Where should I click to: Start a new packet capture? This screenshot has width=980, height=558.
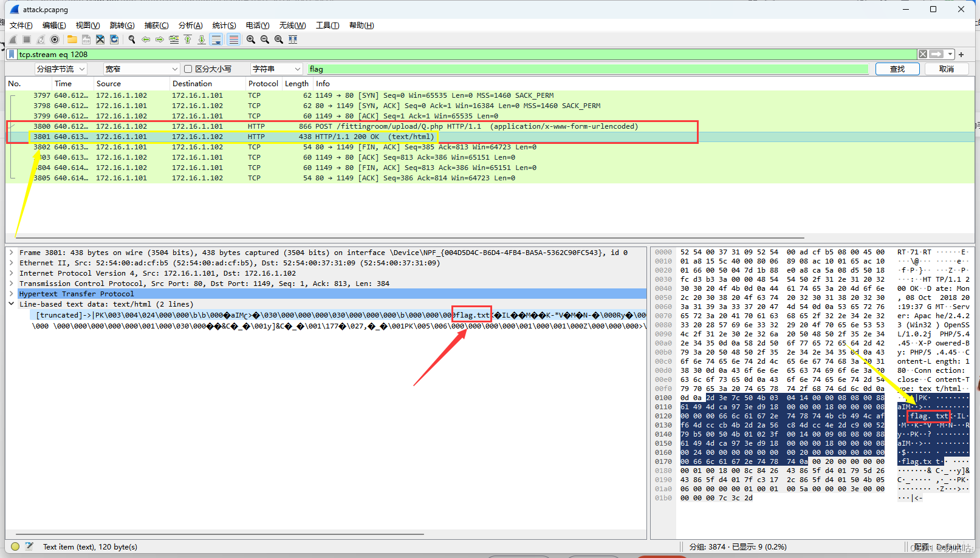click(x=13, y=39)
